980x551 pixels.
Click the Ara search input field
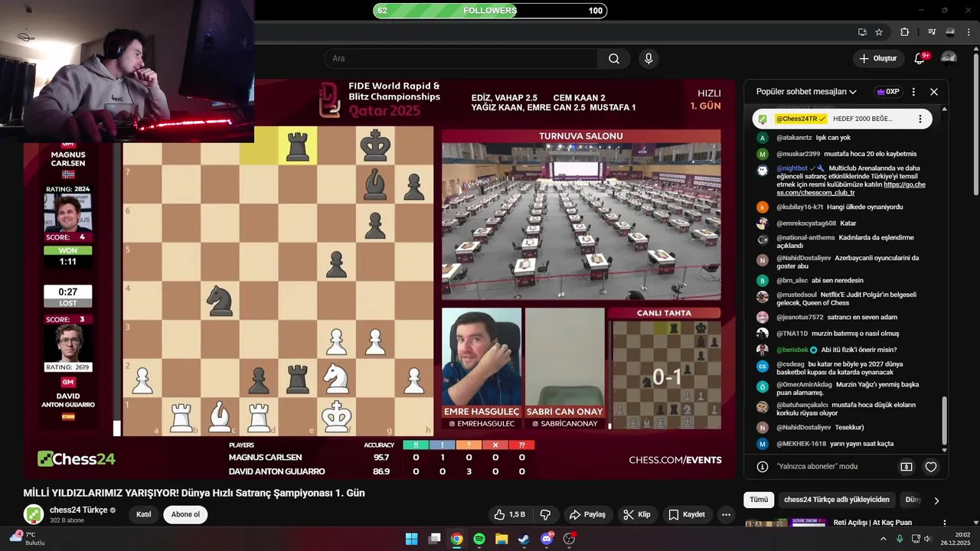[x=461, y=59]
